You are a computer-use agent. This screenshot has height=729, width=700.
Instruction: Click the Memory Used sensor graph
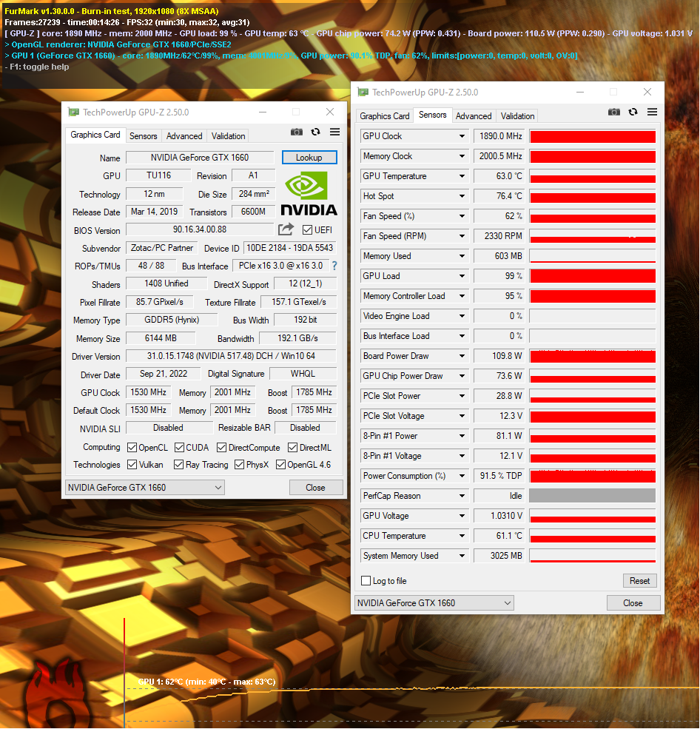click(x=593, y=256)
